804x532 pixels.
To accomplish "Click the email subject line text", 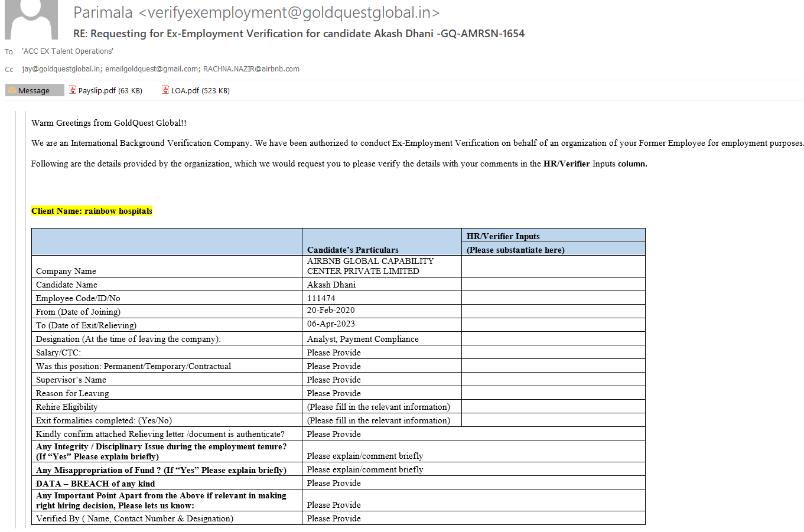I will point(298,34).
